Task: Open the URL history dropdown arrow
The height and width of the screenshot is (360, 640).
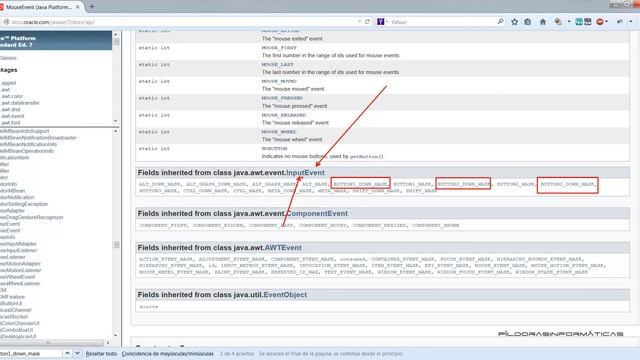Action: click(359, 22)
